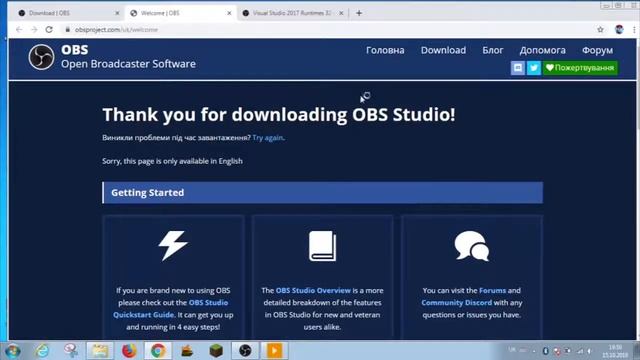Open the Minecraft block taskbar icon
Screen dimensions: 640x360
point(216,351)
